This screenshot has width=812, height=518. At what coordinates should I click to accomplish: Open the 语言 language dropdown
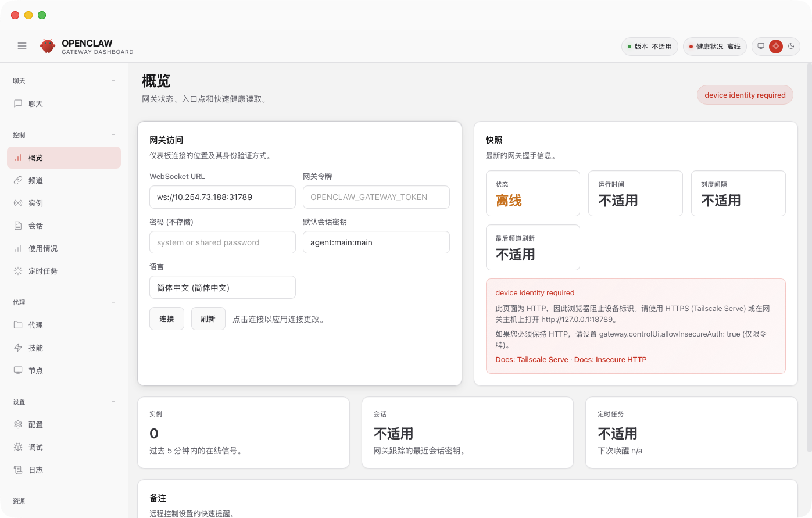click(x=222, y=287)
